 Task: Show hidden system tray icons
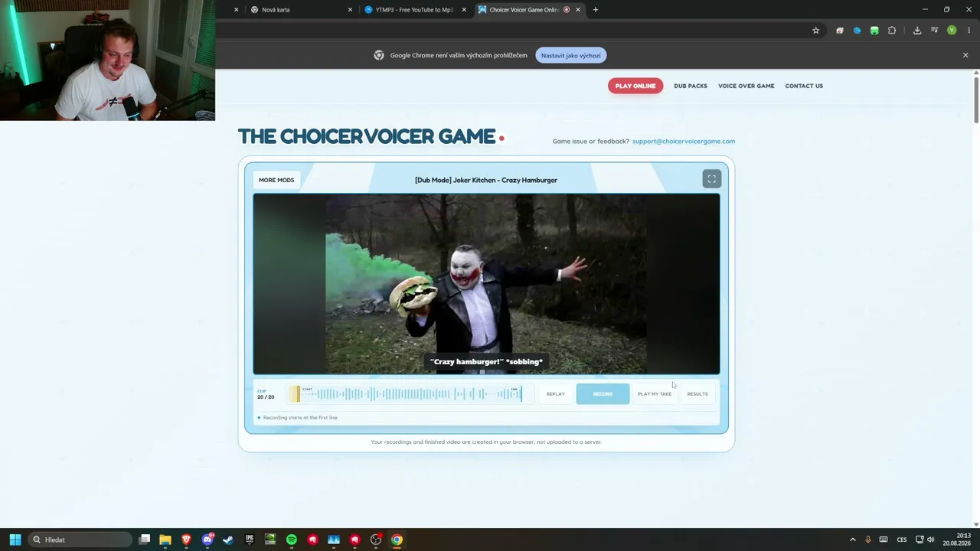click(x=853, y=540)
